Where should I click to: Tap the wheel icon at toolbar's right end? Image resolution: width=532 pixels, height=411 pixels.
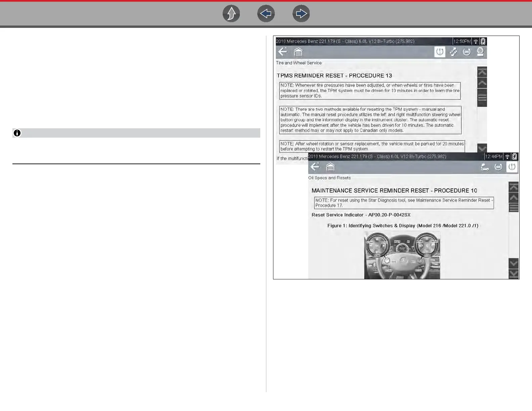pyautogui.click(x=480, y=52)
